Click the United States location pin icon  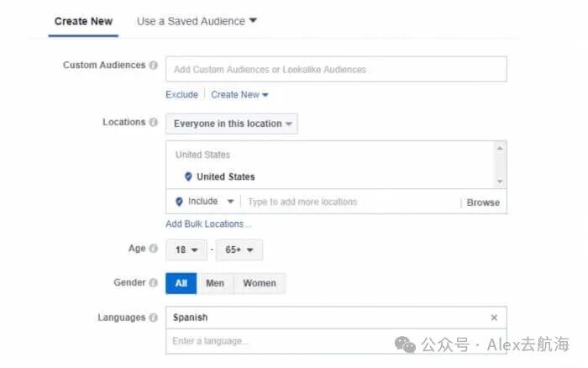188,176
